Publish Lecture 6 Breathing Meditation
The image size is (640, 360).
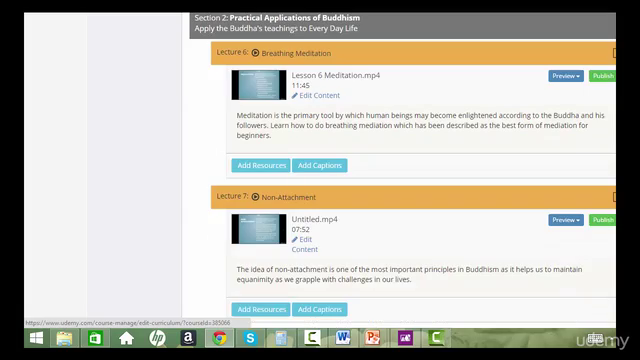point(602,76)
